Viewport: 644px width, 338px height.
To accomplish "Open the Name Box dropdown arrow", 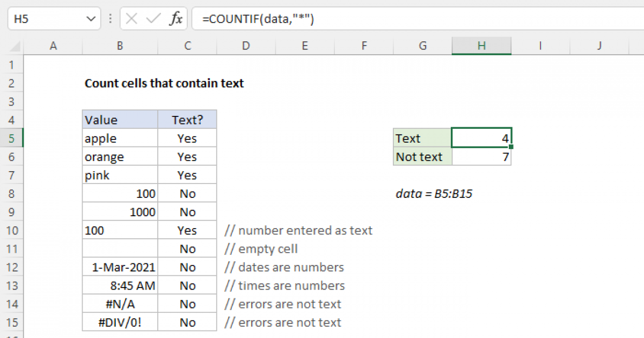I will (x=90, y=19).
